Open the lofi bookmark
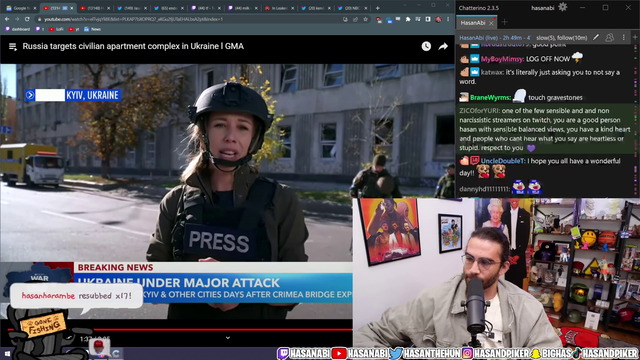 coord(56,29)
